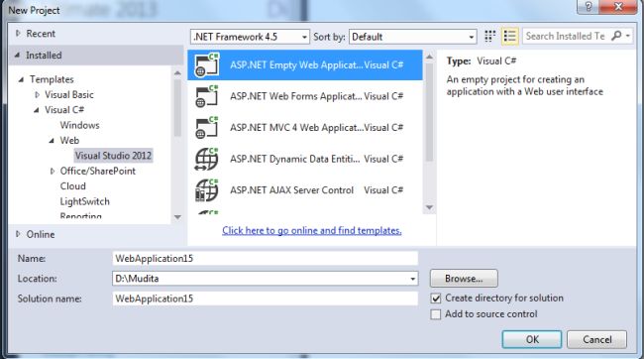Image resolution: width=644 pixels, height=359 pixels.
Task: Expand the Visual Basic node arrow
Action: (x=37, y=94)
